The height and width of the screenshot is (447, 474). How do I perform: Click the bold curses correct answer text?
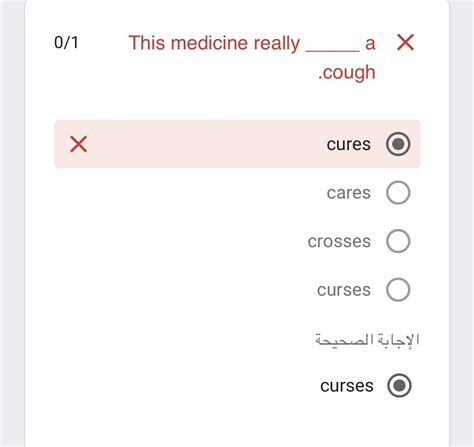click(x=347, y=386)
